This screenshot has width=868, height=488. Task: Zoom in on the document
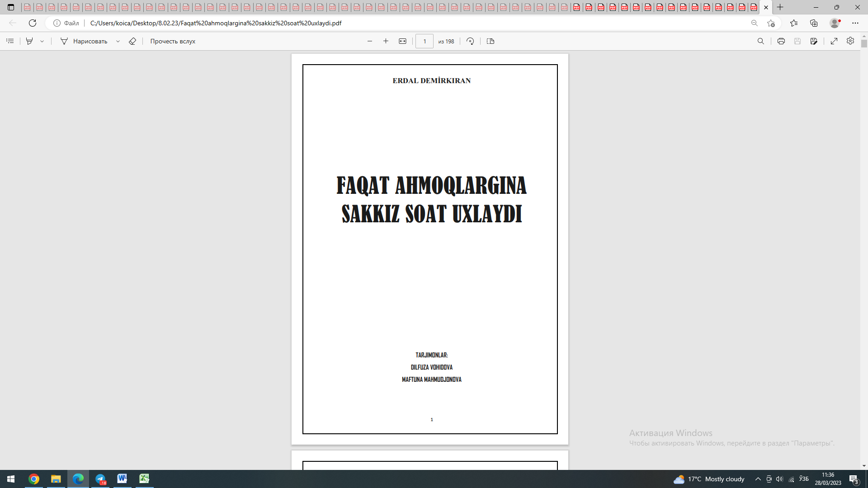coord(386,41)
